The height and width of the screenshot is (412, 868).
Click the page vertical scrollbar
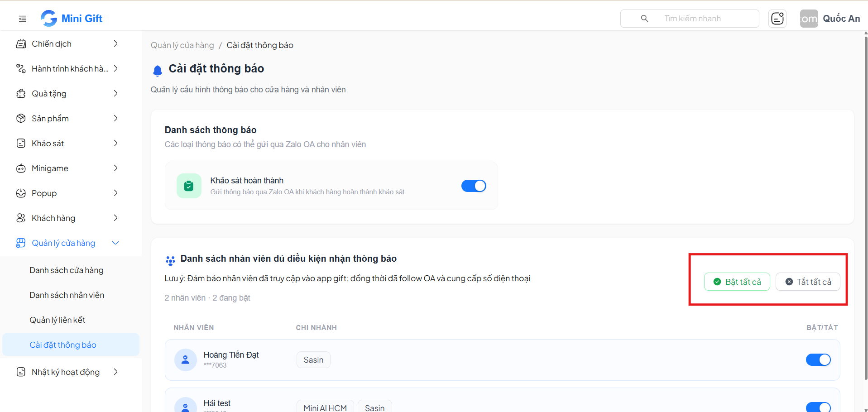point(866,208)
